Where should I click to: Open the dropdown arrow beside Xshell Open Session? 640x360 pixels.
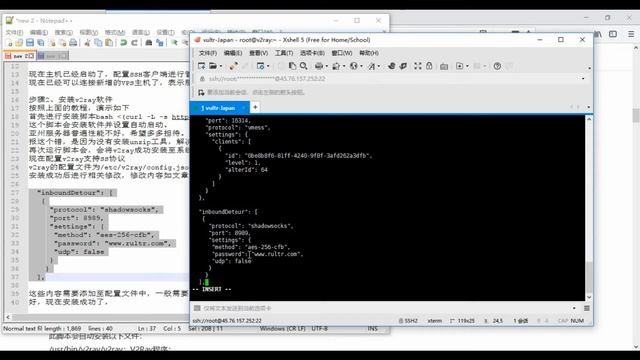click(x=221, y=66)
